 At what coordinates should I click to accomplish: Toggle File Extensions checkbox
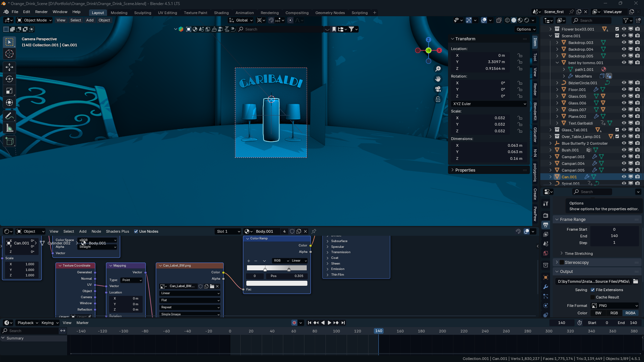(593, 290)
